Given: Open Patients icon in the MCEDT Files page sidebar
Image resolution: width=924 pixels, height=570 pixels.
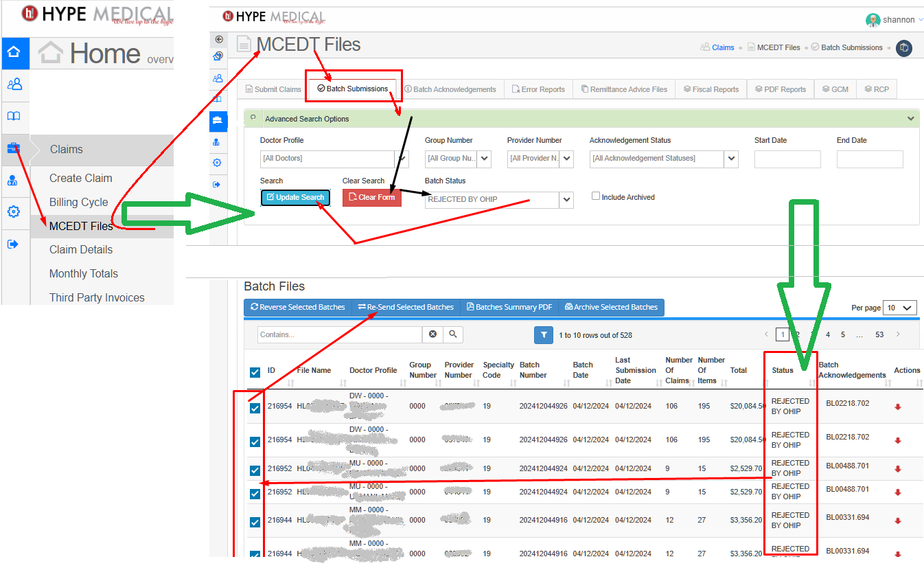Looking at the screenshot, I should (218, 78).
